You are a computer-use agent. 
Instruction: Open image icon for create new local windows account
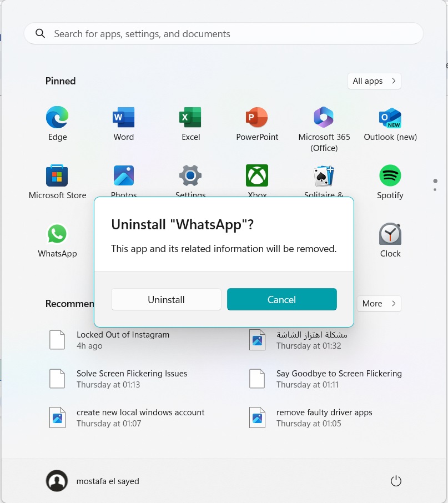click(x=57, y=418)
